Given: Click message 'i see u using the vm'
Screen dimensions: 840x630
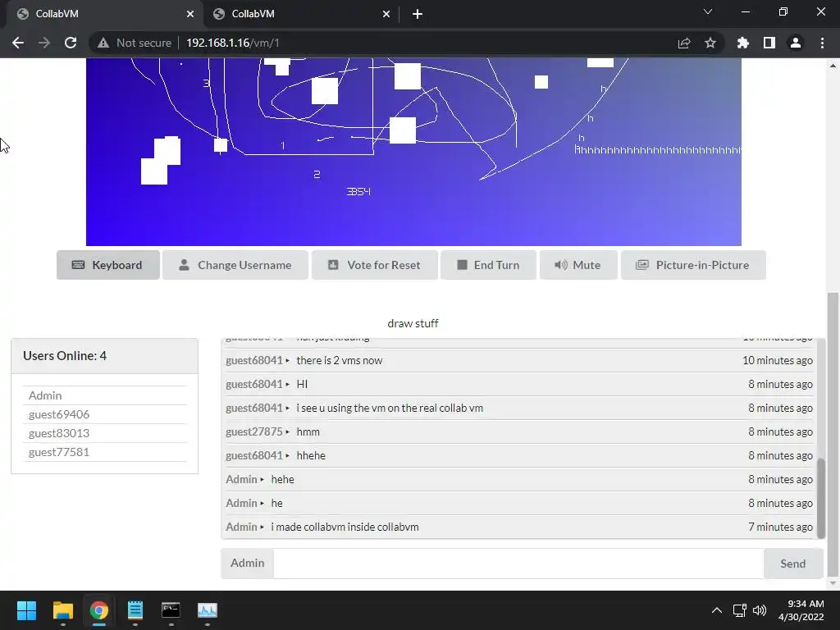Looking at the screenshot, I should [x=390, y=409].
